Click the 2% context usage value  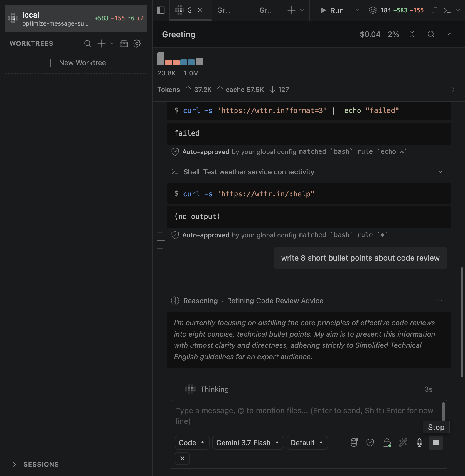pyautogui.click(x=393, y=34)
